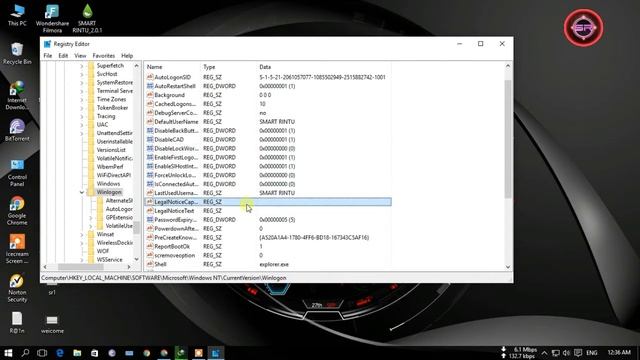
Task: Select the AlternateShells subkey
Action: 119,200
